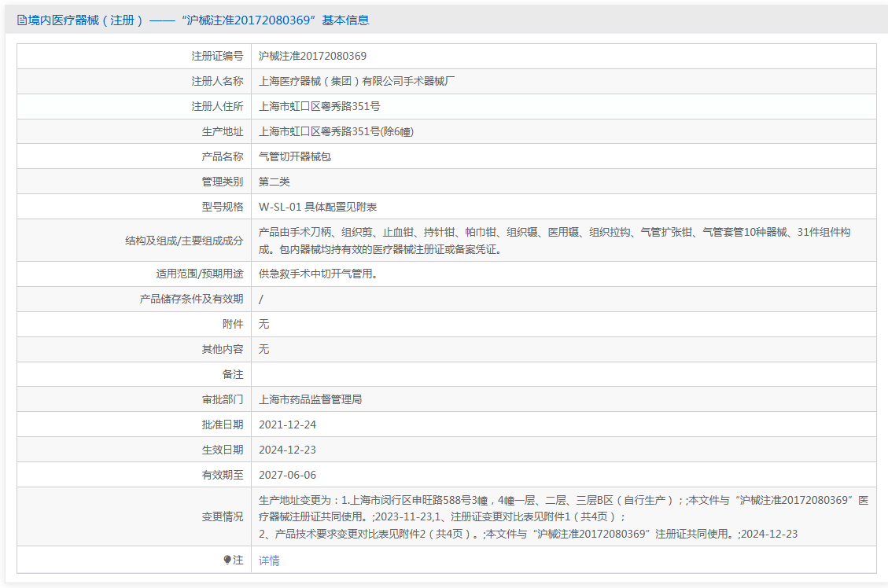
Task: Select approving department 上海市药品监督管理局
Action: click(311, 399)
